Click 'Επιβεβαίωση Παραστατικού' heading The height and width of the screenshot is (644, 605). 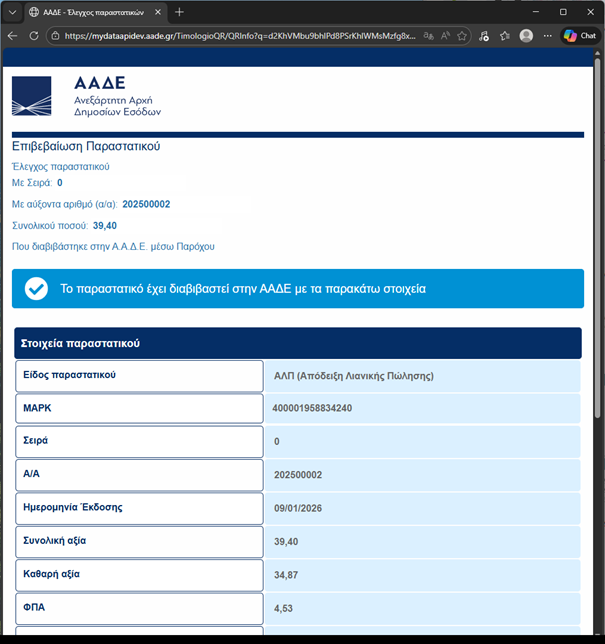pyautogui.click(x=86, y=146)
